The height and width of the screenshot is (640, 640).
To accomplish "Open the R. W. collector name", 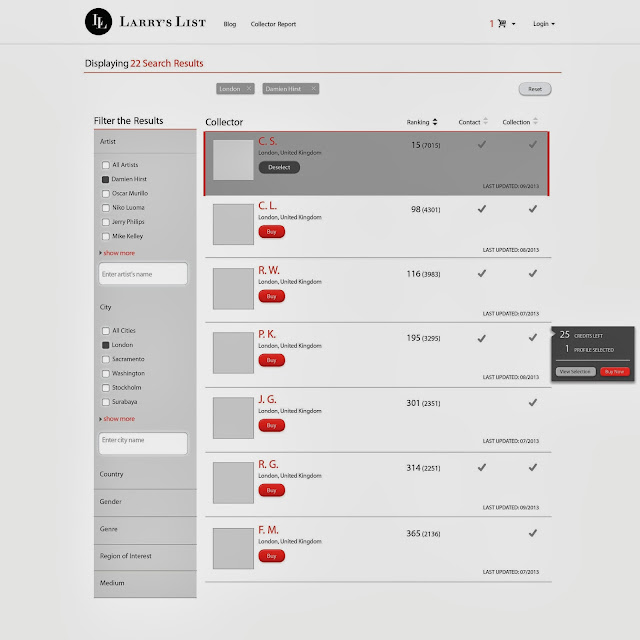I will (269, 270).
